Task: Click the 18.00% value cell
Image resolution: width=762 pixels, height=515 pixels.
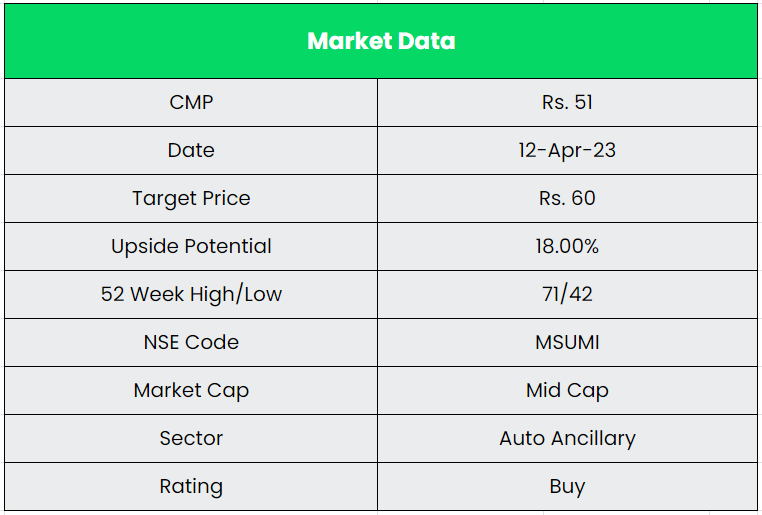Action: [x=567, y=246]
